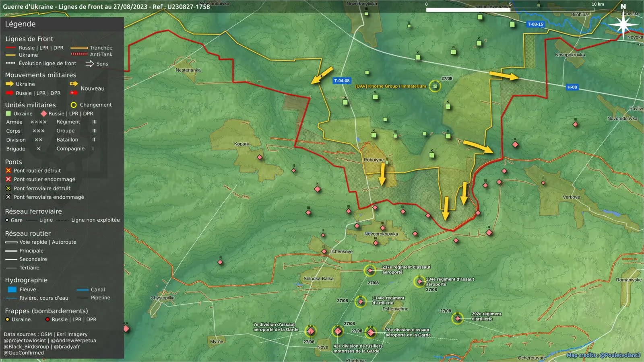This screenshot has width=644, height=362.
Task: Click the Novoprokopivka town label
Action: click(x=381, y=234)
